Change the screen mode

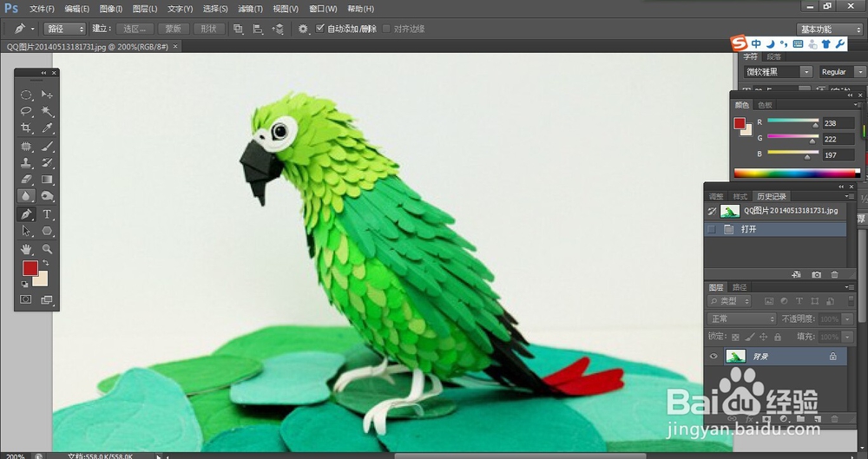(x=47, y=299)
